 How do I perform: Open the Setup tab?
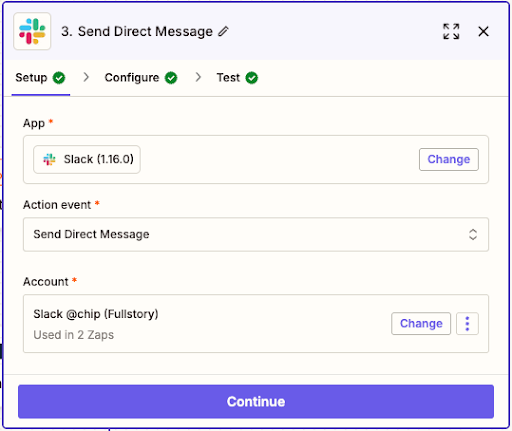(40, 78)
